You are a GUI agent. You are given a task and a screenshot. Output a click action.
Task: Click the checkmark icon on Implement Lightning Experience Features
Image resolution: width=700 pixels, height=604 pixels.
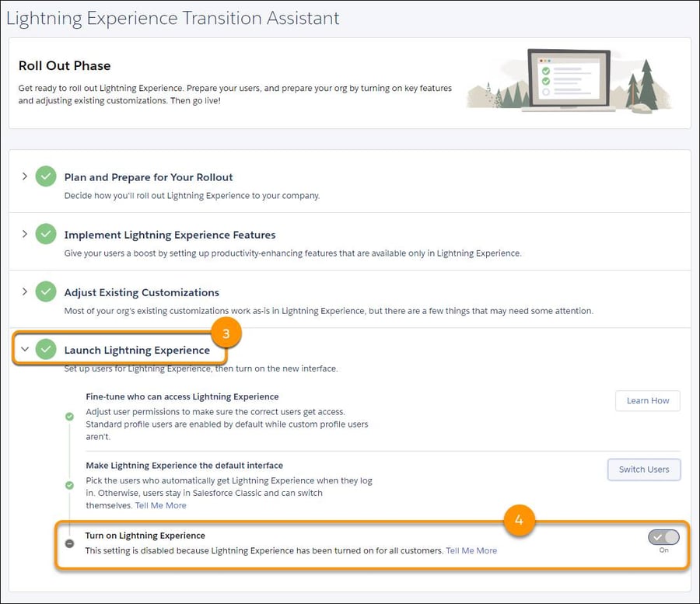pos(45,234)
